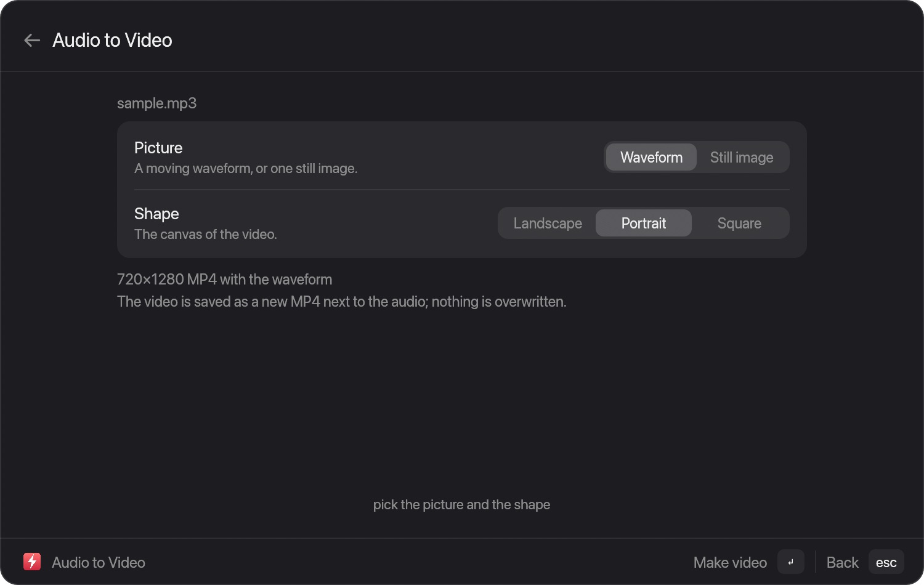
Task: Click the Back button in footer
Action: tap(842, 562)
